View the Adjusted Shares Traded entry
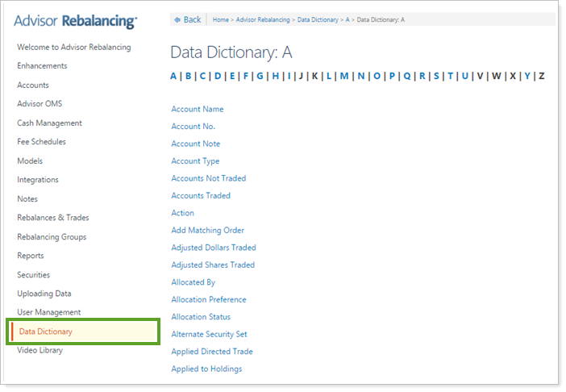The height and width of the screenshot is (392, 566). point(213,265)
